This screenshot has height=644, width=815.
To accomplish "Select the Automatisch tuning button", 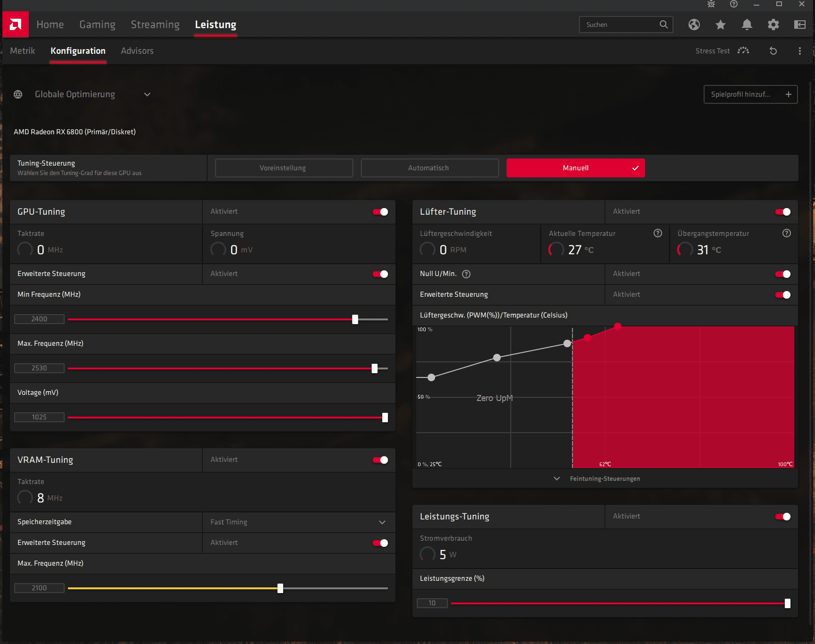I will pos(430,168).
